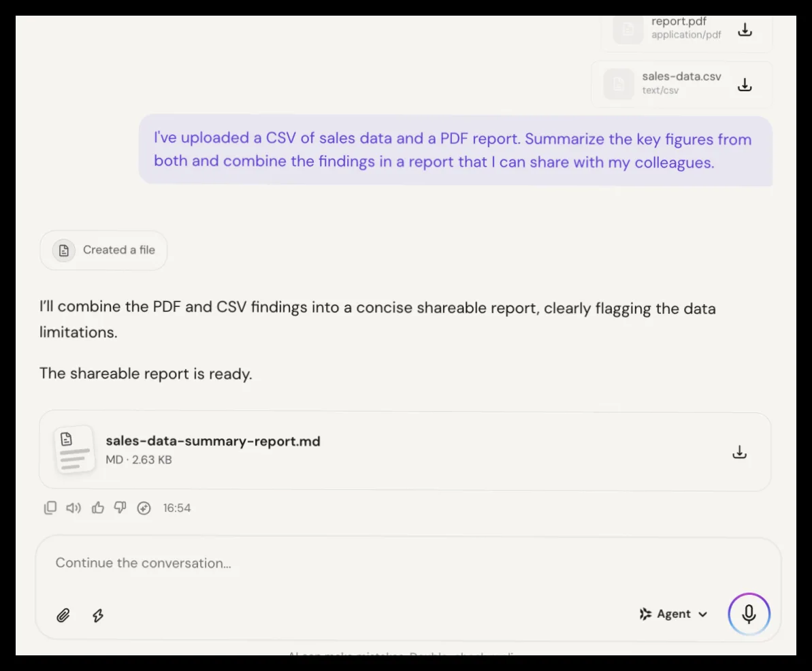Viewport: 812px width, 671px height.
Task: Expand the Agent chevron arrow
Action: click(x=702, y=615)
